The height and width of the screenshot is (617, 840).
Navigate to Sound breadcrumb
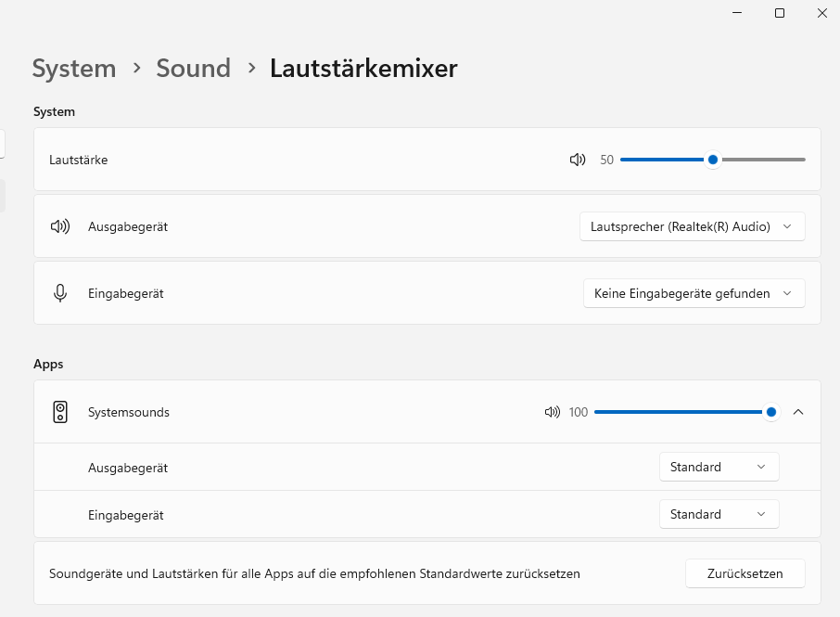[x=193, y=69]
